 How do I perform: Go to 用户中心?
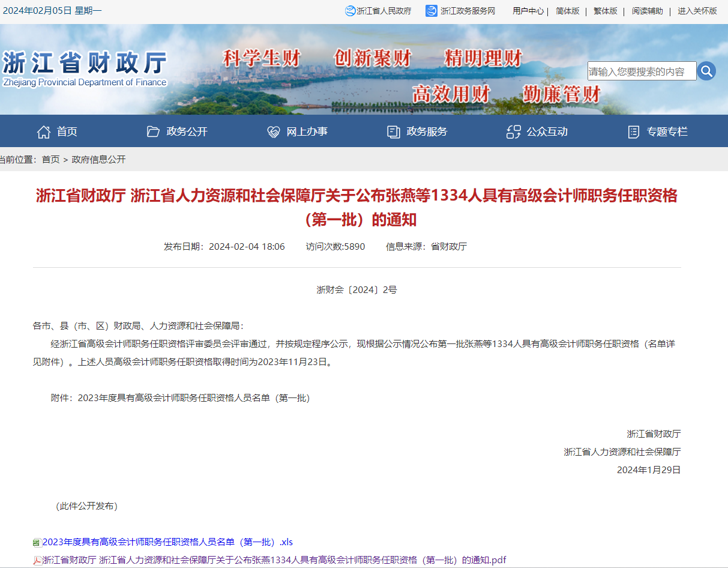[x=528, y=11]
